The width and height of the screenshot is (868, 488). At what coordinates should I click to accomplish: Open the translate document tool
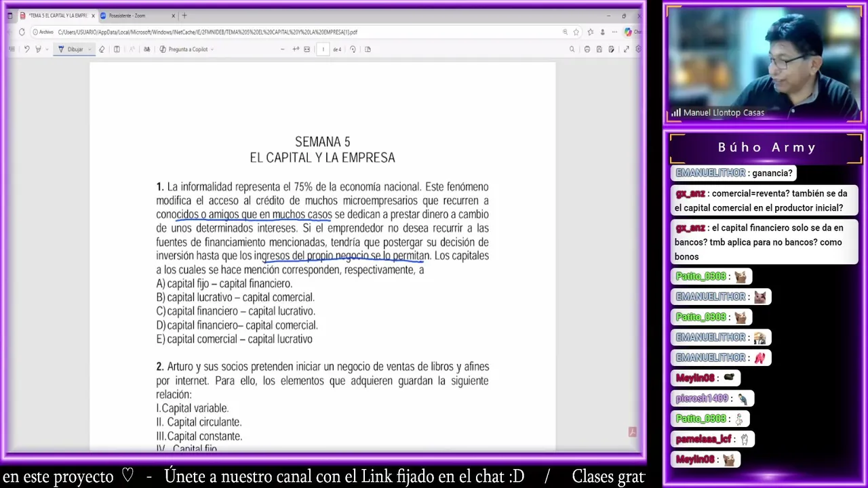[146, 49]
